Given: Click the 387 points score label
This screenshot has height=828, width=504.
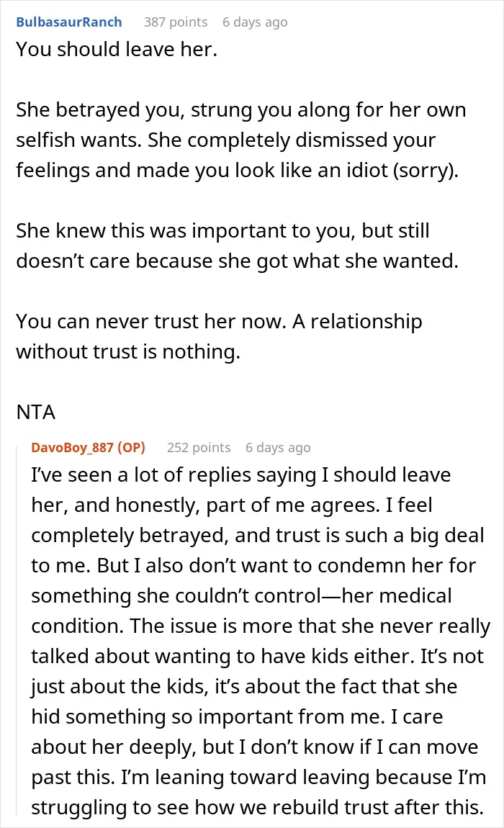Looking at the screenshot, I should pos(176,22).
